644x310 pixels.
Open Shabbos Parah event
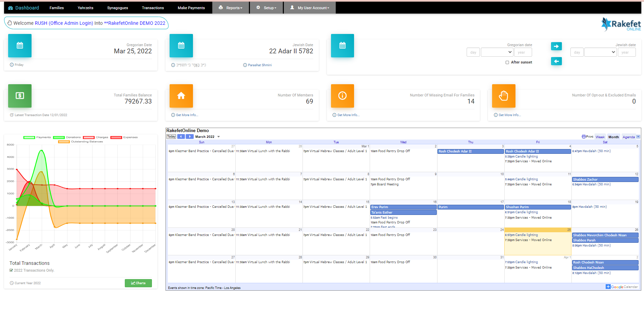[605, 240]
